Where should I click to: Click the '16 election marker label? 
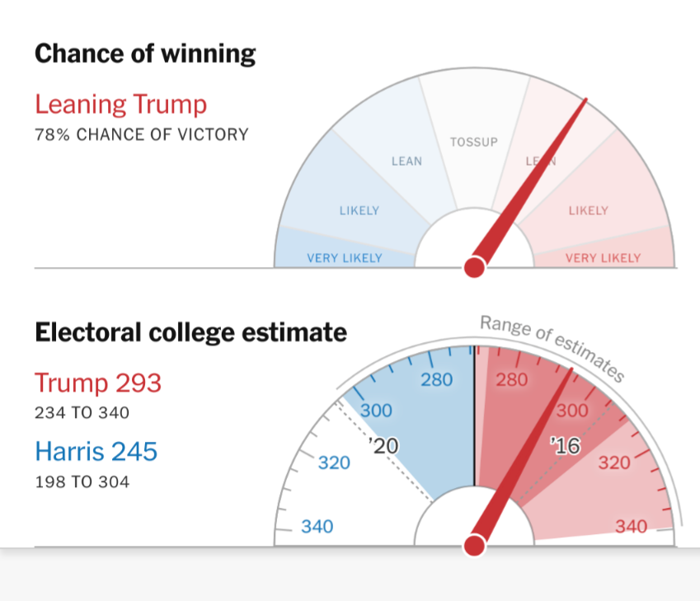coord(565,446)
